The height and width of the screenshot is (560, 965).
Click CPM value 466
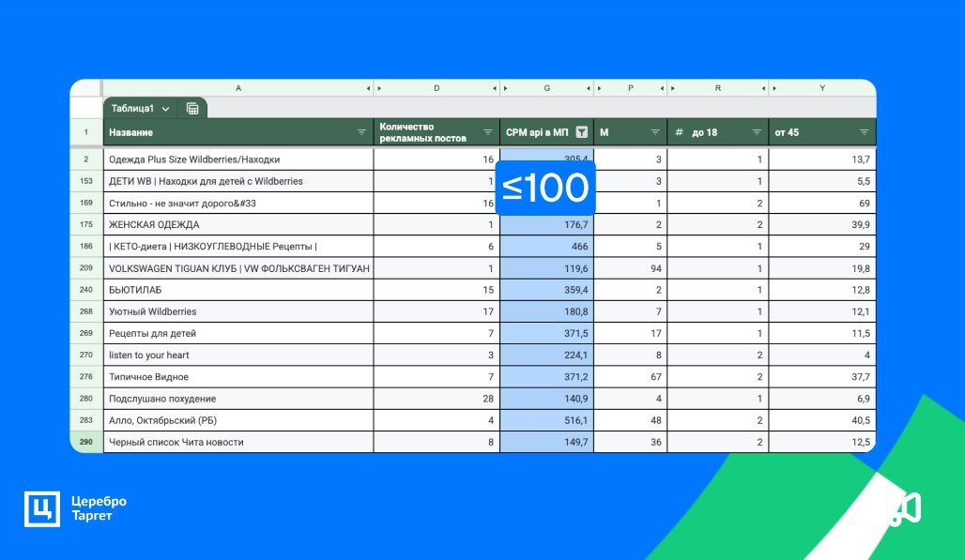pos(546,247)
